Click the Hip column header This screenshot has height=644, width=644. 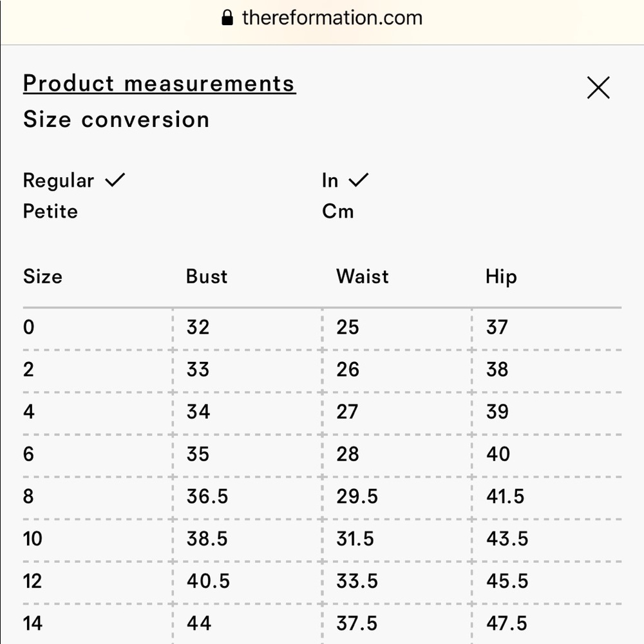point(501,277)
